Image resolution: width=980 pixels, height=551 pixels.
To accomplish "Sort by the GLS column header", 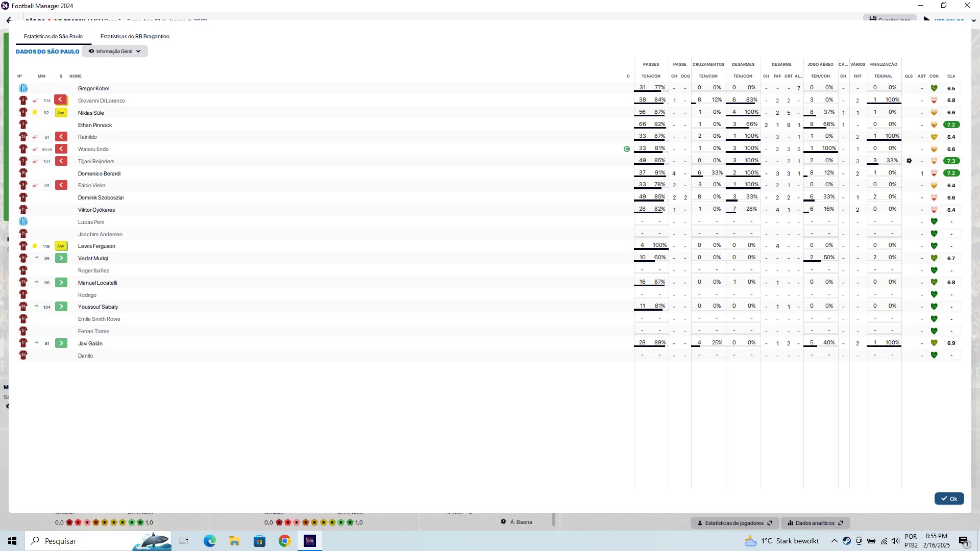I will click(909, 76).
